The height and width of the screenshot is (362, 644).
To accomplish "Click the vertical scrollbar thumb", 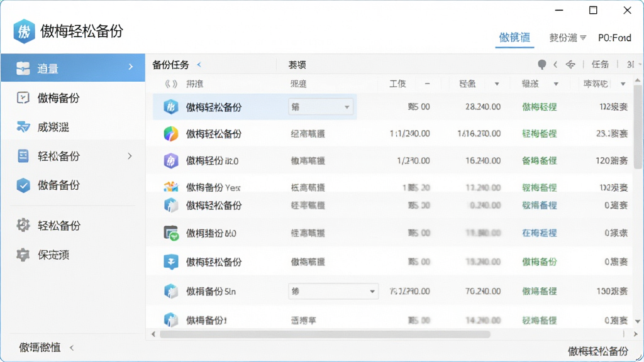I will tap(638, 126).
